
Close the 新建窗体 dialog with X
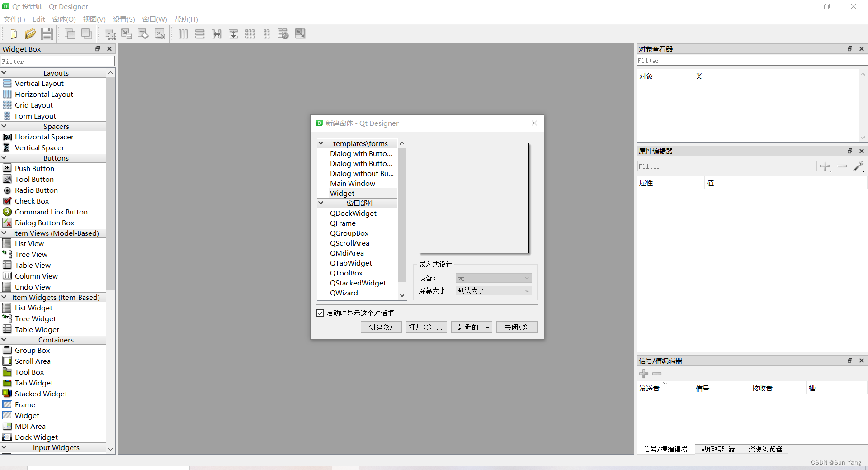[534, 123]
